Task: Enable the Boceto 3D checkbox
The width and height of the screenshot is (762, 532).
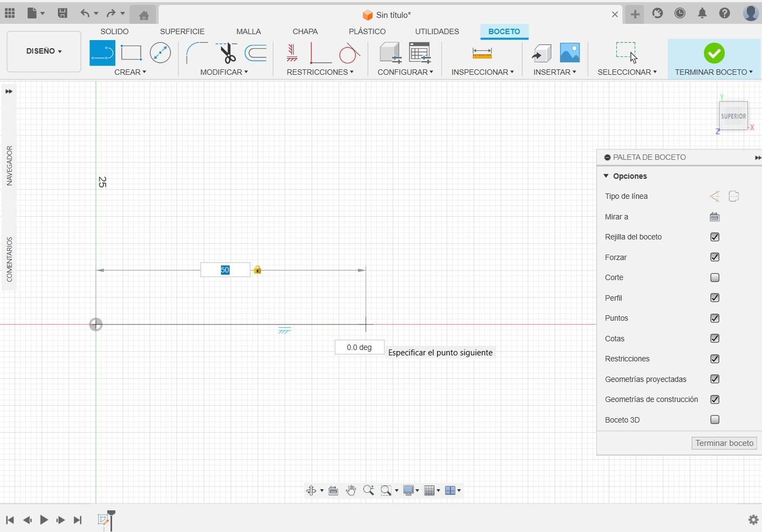Action: coord(715,420)
